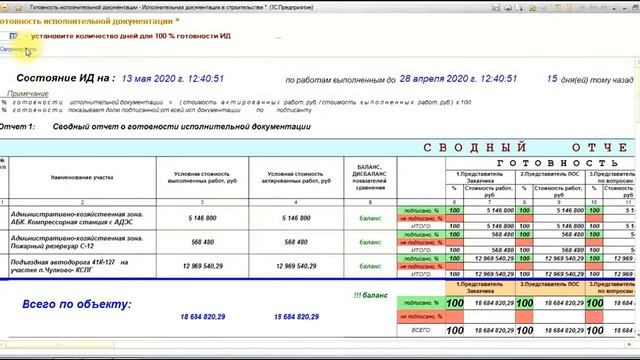Click acted cost 5 146 800 in column 4
The width and height of the screenshot is (640, 360).
click(x=296, y=218)
